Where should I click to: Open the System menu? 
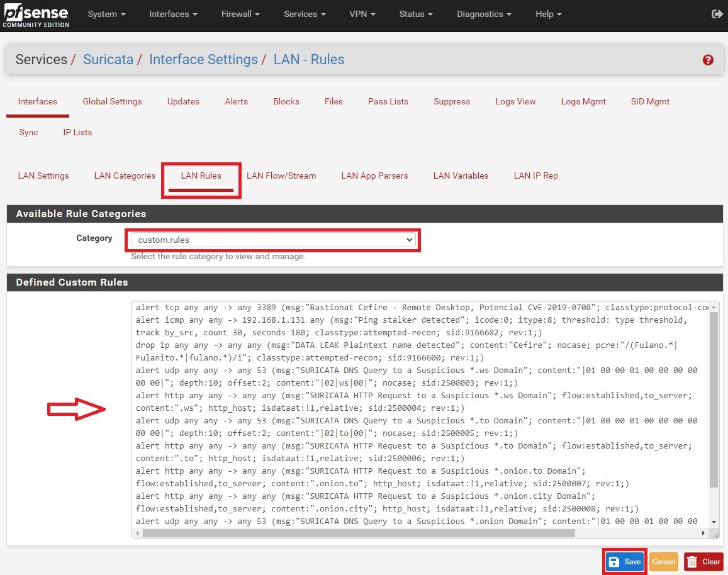click(x=106, y=14)
